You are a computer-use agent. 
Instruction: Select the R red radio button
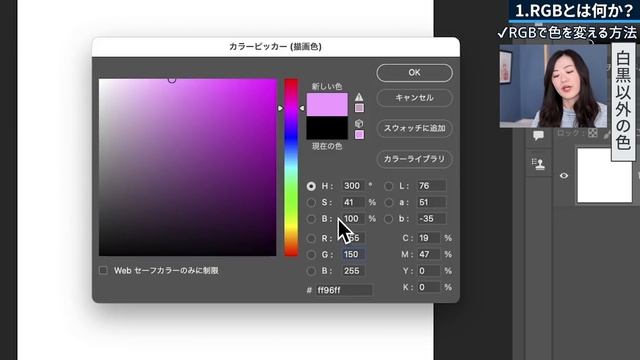(311, 238)
